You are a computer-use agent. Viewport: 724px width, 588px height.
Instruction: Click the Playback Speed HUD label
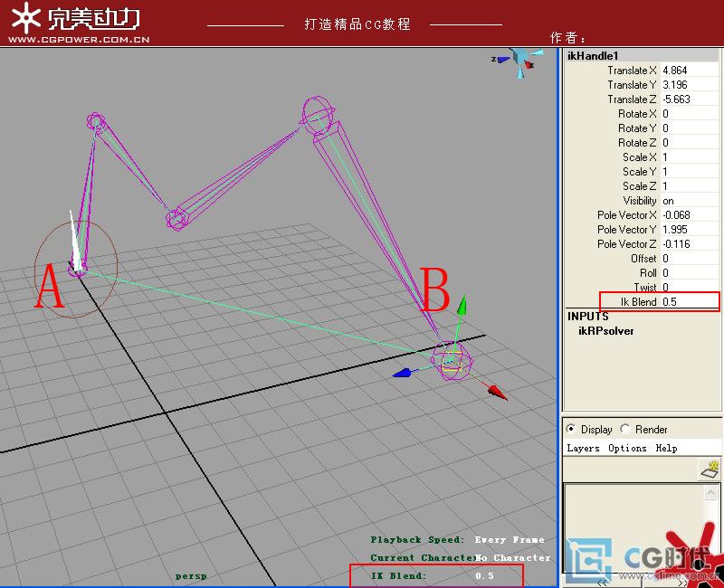(x=417, y=539)
